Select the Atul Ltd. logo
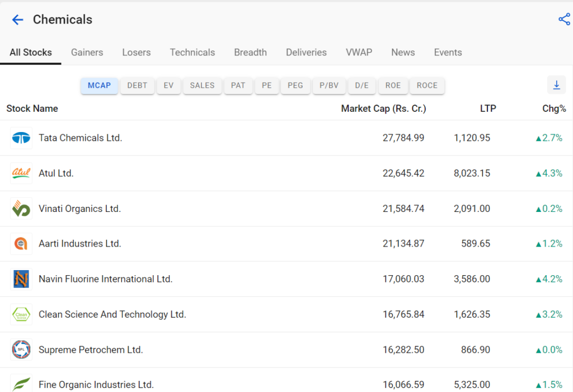 21,173
